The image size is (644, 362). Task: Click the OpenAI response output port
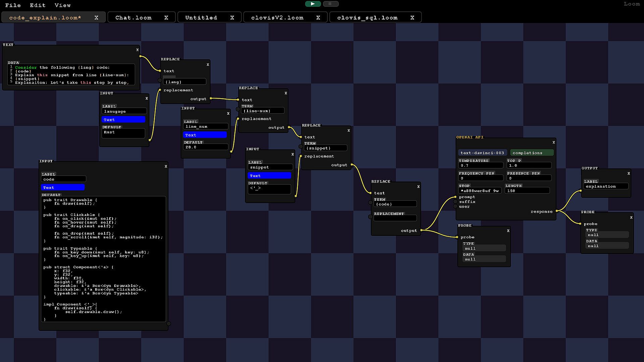557,211
